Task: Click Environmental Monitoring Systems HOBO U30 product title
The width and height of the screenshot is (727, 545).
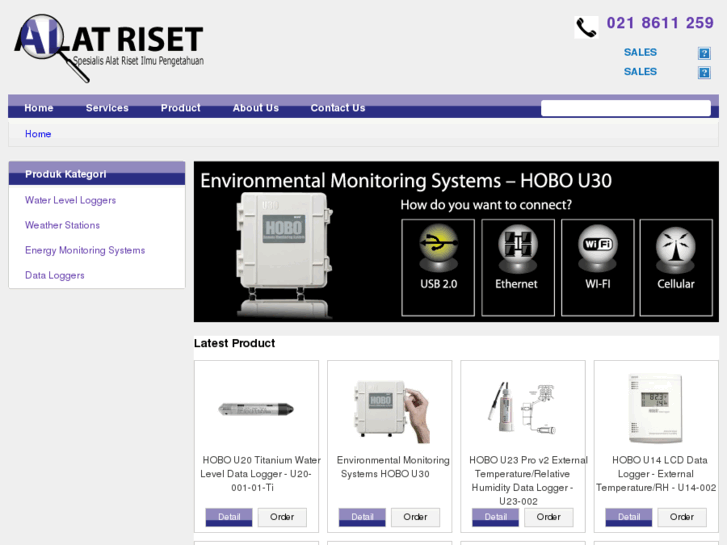Action: click(393, 467)
